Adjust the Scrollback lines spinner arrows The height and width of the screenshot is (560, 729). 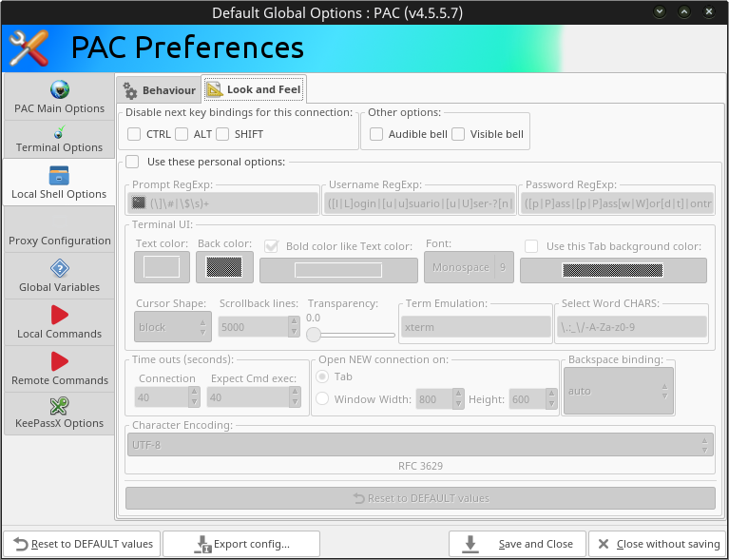[294, 326]
